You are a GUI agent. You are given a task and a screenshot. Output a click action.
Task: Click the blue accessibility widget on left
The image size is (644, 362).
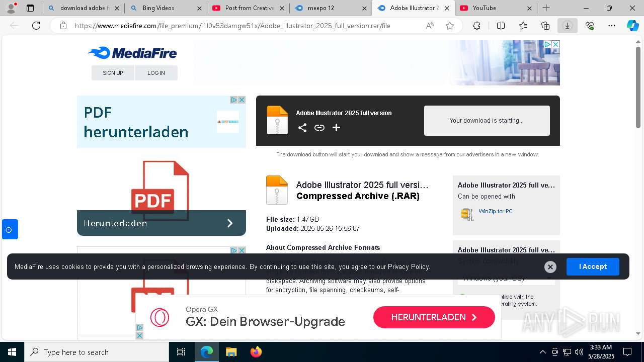coord(9,230)
